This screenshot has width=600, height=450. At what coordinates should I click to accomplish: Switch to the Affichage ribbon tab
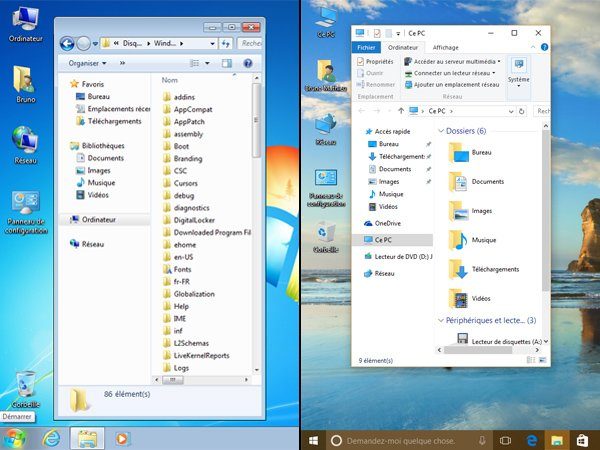click(x=445, y=47)
